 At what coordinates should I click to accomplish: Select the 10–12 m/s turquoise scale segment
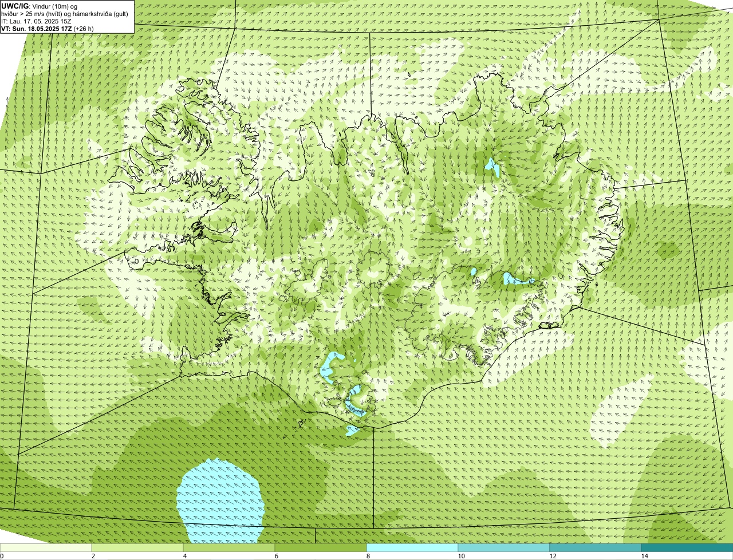coord(504,547)
